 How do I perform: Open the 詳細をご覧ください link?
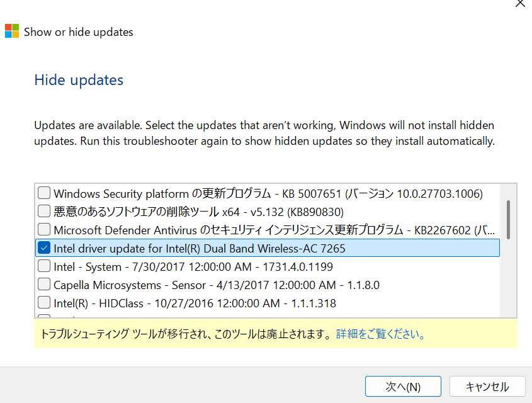click(x=381, y=334)
